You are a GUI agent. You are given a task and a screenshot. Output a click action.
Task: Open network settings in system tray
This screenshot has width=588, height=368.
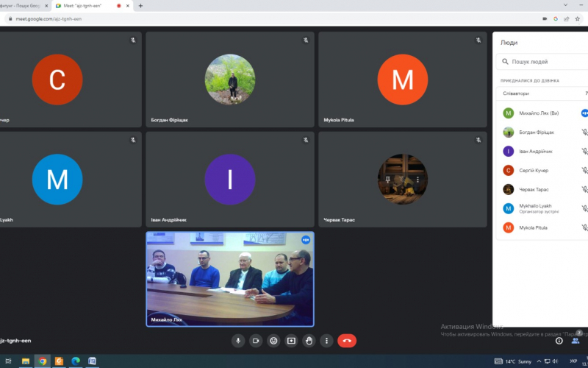pyautogui.click(x=547, y=361)
